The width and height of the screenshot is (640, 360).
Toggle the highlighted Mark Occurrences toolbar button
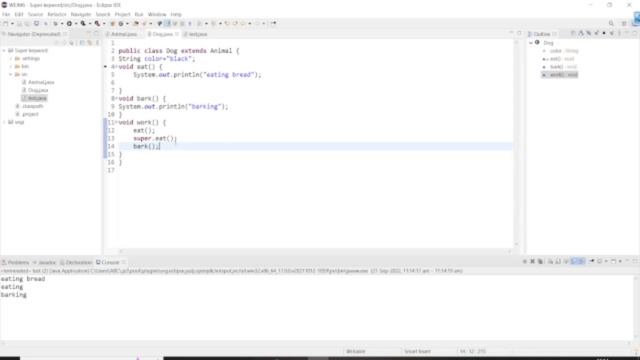tap(167, 24)
